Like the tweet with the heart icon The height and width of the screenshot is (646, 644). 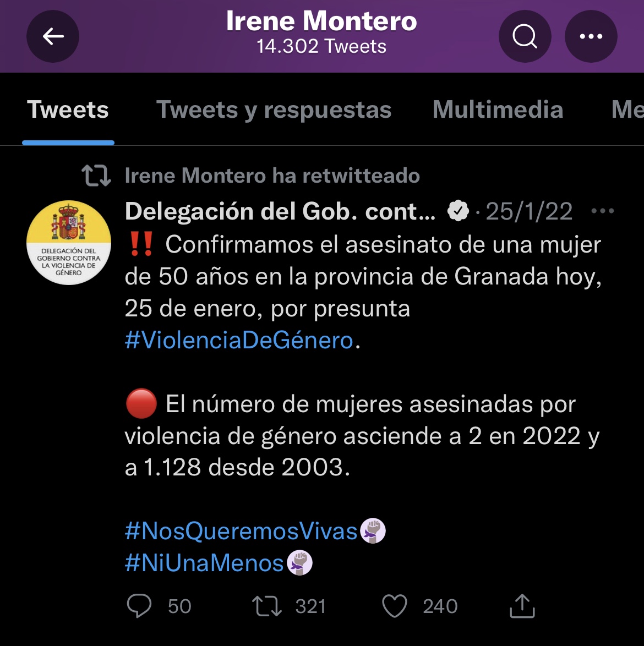[394, 606]
